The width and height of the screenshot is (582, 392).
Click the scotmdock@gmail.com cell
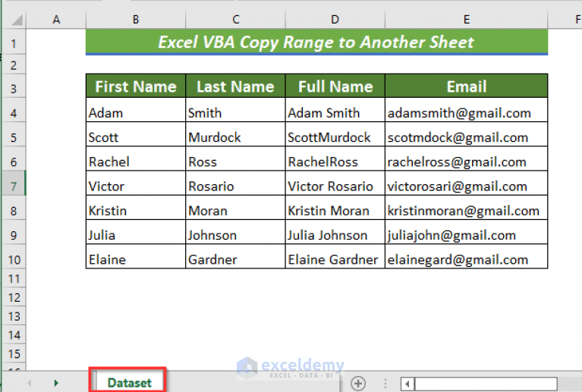click(466, 134)
